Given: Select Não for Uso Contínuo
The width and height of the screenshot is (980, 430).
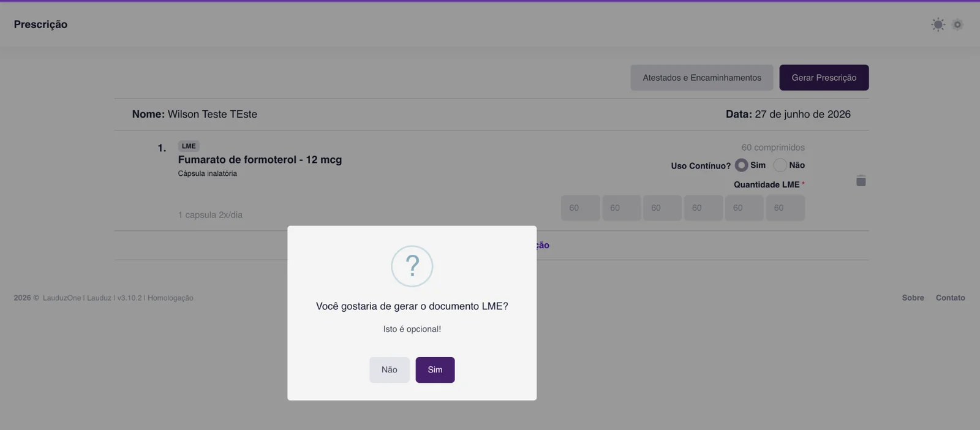Looking at the screenshot, I should pyautogui.click(x=780, y=165).
